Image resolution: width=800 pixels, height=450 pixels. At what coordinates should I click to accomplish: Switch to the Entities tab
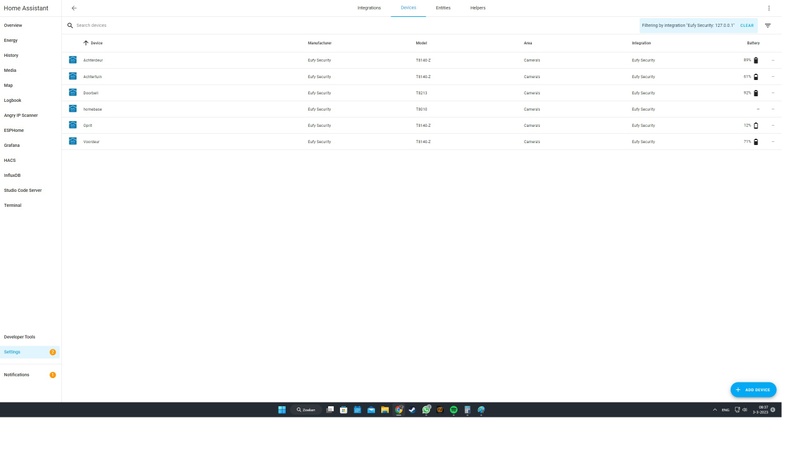coord(443,8)
